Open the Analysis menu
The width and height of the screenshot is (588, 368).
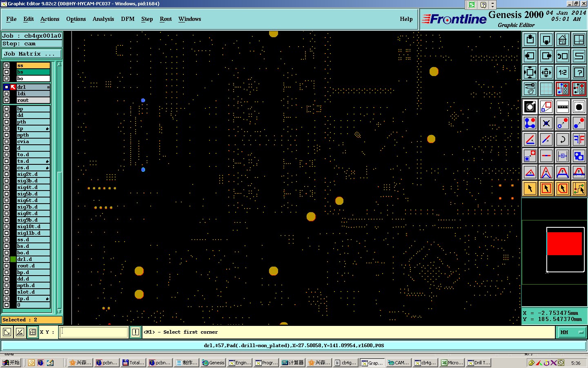pyautogui.click(x=103, y=19)
